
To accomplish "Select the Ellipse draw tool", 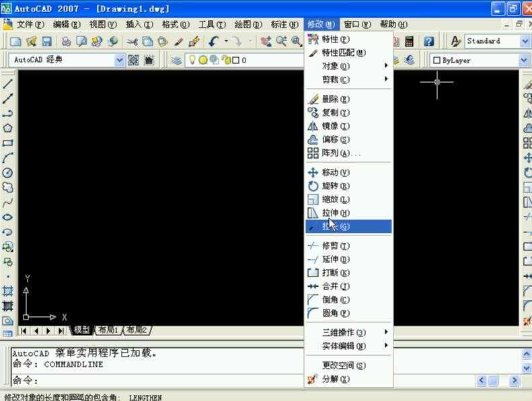I will coord(7,217).
